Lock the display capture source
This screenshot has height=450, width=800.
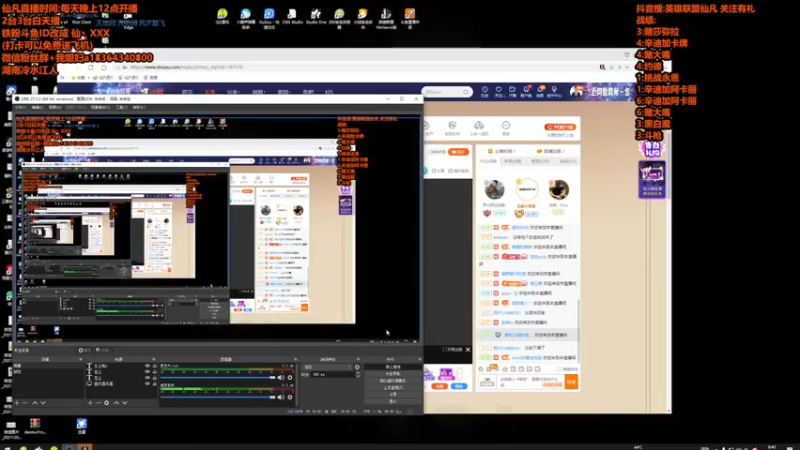click(155, 384)
